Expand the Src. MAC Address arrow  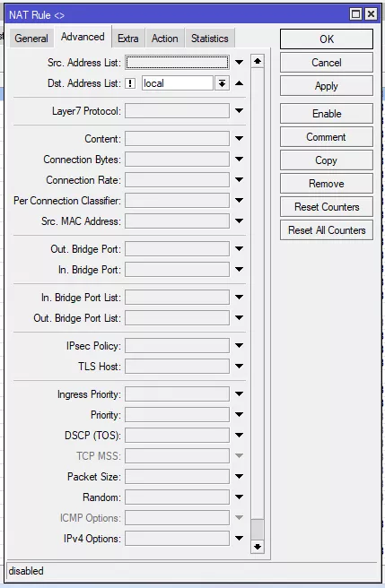click(239, 220)
